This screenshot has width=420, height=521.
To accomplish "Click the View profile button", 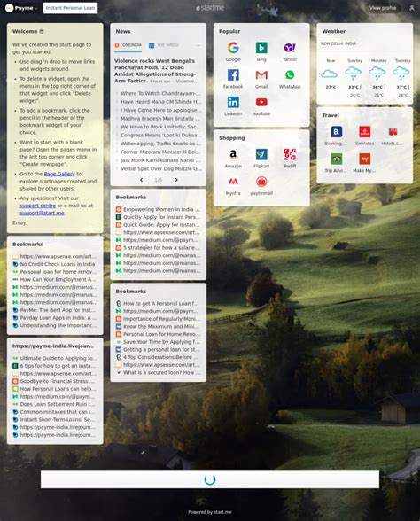I will point(383,8).
